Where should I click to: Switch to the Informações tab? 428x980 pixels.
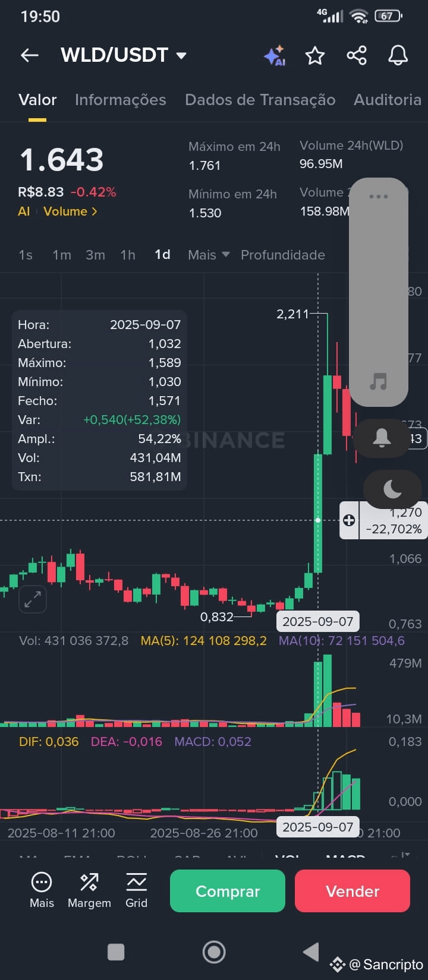pos(121,100)
